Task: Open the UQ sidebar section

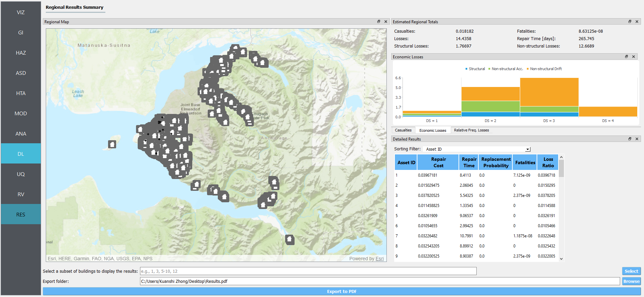Action: [21, 174]
